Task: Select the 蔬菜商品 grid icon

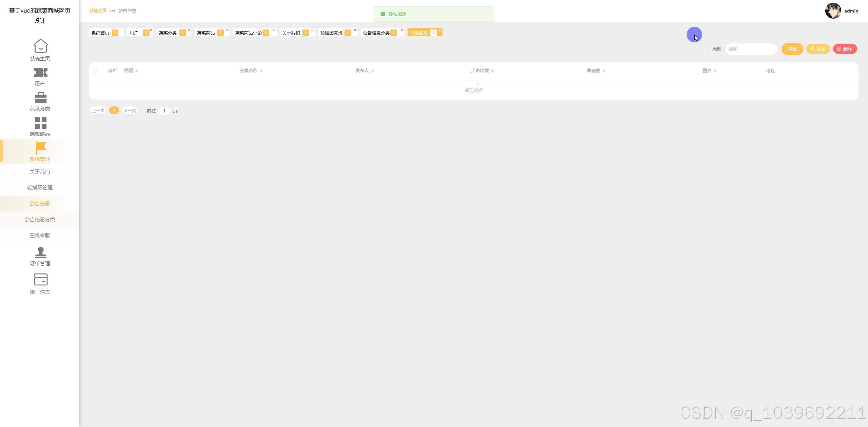Action: [x=40, y=123]
